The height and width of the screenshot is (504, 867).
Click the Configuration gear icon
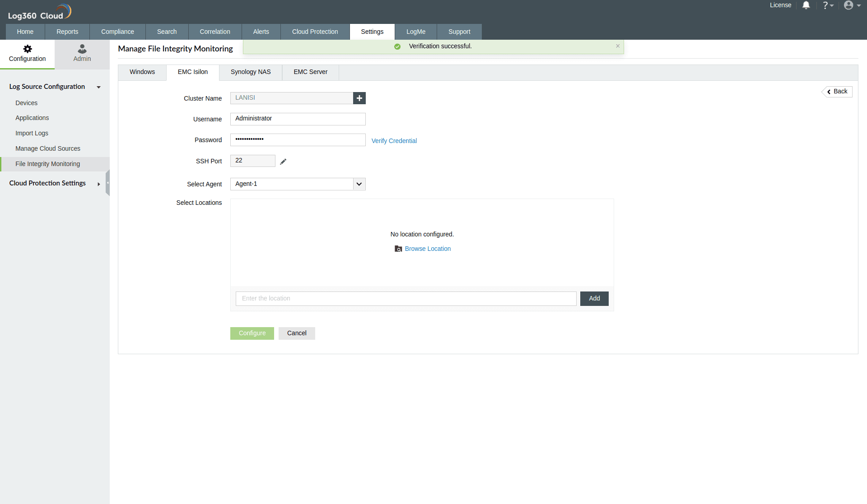28,49
